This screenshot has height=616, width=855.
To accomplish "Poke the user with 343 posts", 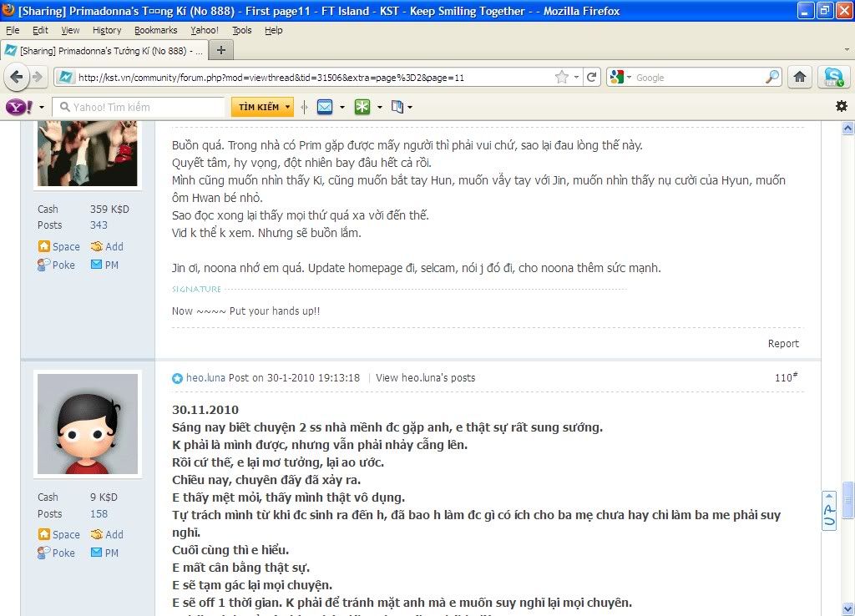I will (56, 265).
